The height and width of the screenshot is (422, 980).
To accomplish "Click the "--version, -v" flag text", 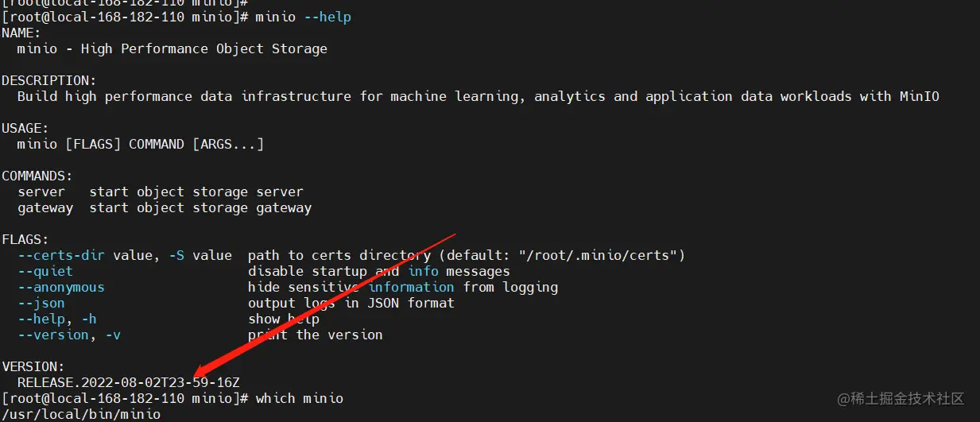I will (69, 335).
